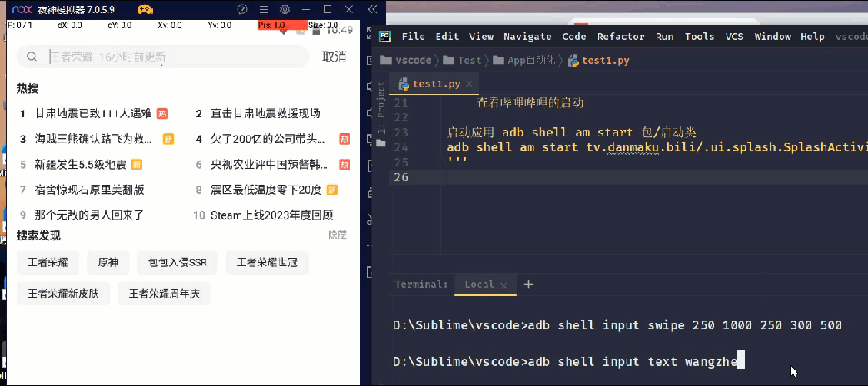
Task: Open the Tools menu in PyCharm
Action: click(699, 37)
